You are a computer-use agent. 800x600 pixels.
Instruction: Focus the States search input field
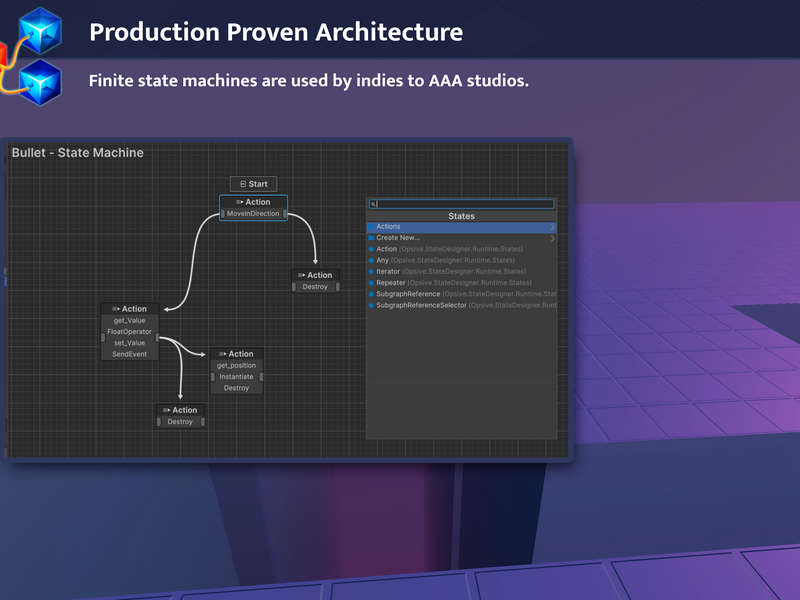[x=461, y=204]
